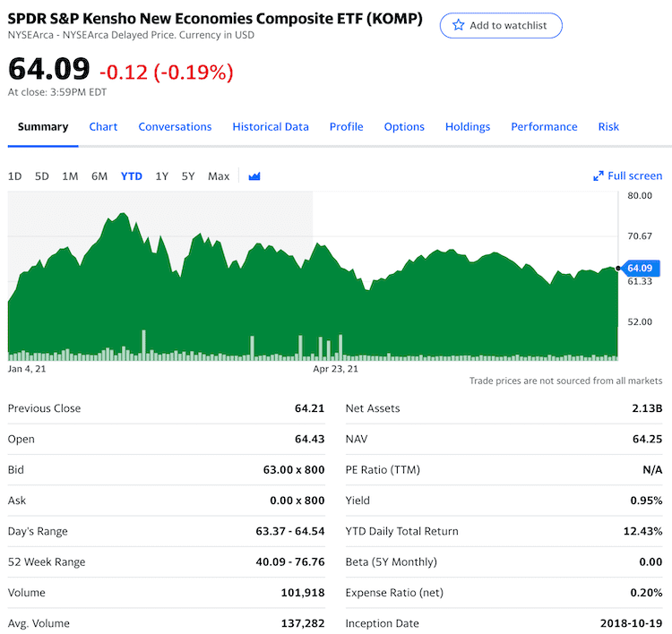Viewport: 672px width, 634px height.
Task: Click the Ask value 0.00 x 800
Action: (x=297, y=501)
